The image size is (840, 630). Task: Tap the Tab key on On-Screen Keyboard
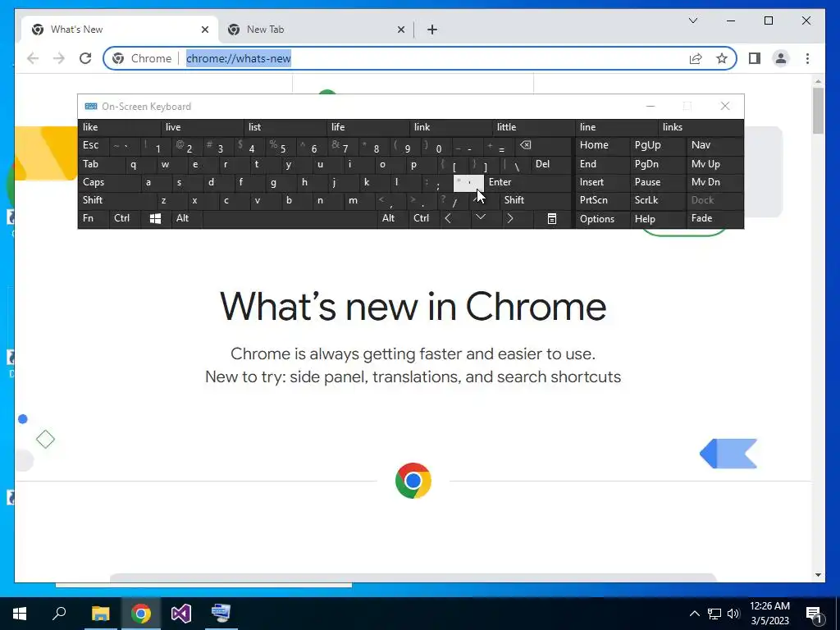click(x=102, y=164)
